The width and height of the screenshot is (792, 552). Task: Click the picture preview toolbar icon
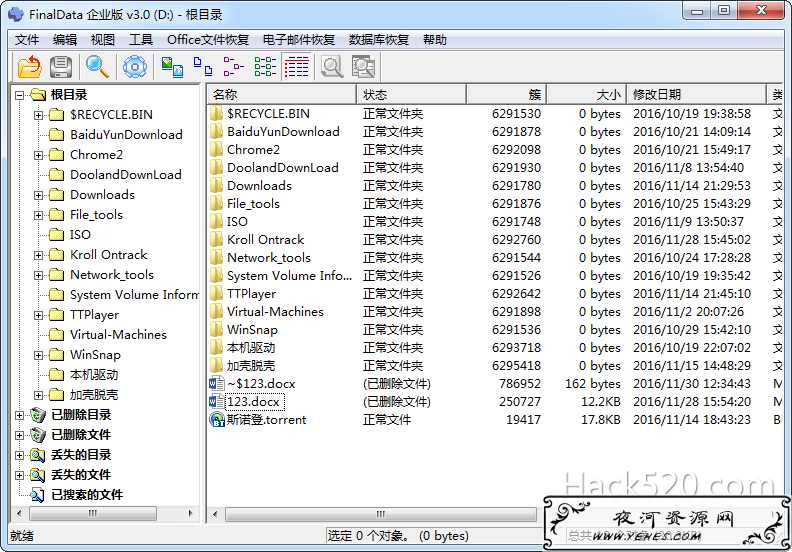point(172,66)
